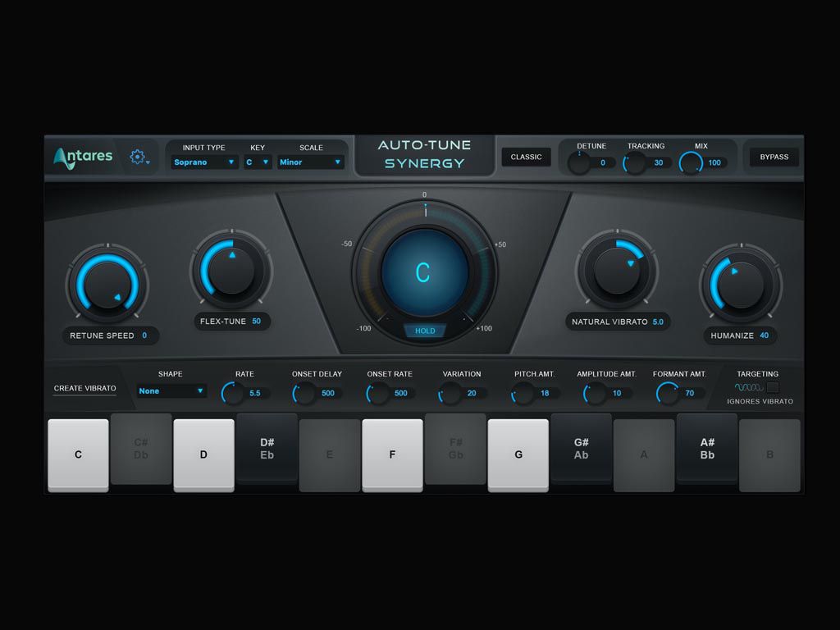Click the Humanize value 40

coord(764,336)
